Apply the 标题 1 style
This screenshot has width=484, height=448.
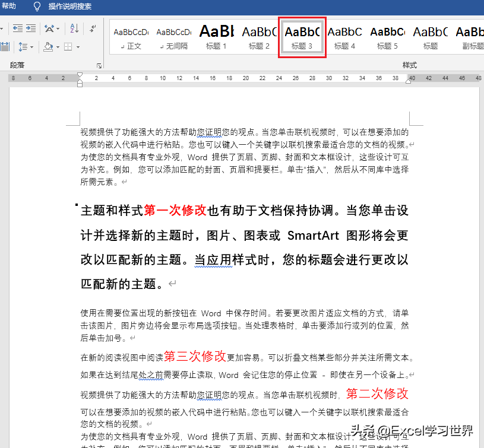click(x=216, y=38)
